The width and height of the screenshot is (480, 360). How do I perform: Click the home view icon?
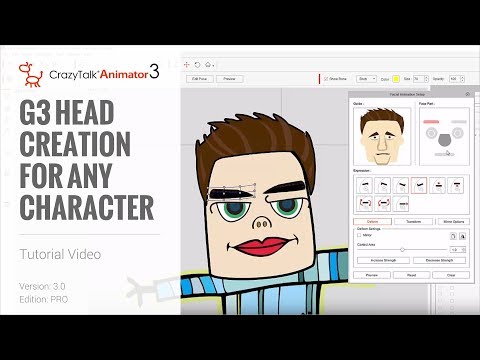click(x=208, y=65)
